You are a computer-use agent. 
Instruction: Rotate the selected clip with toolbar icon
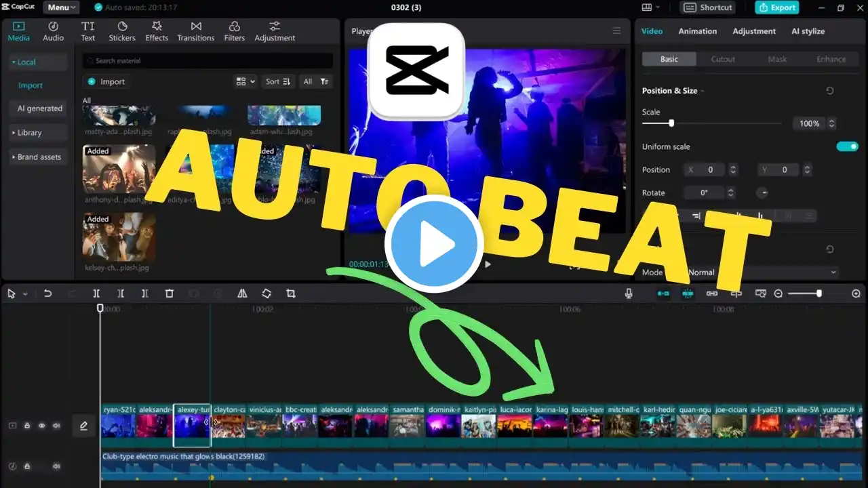click(267, 293)
